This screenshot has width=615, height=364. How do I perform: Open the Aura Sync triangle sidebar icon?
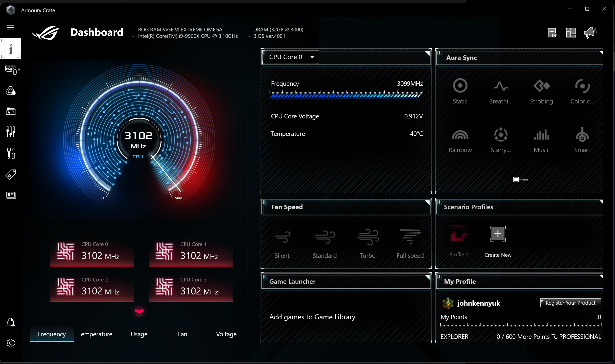pyautogui.click(x=11, y=91)
